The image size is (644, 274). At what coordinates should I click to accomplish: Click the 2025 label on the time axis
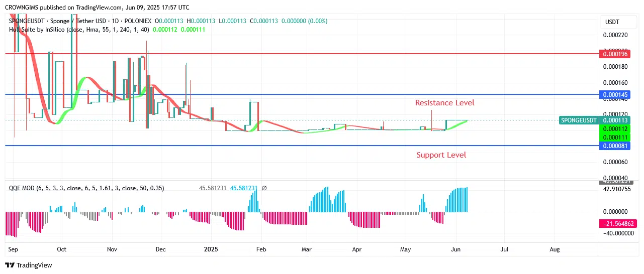click(x=211, y=249)
